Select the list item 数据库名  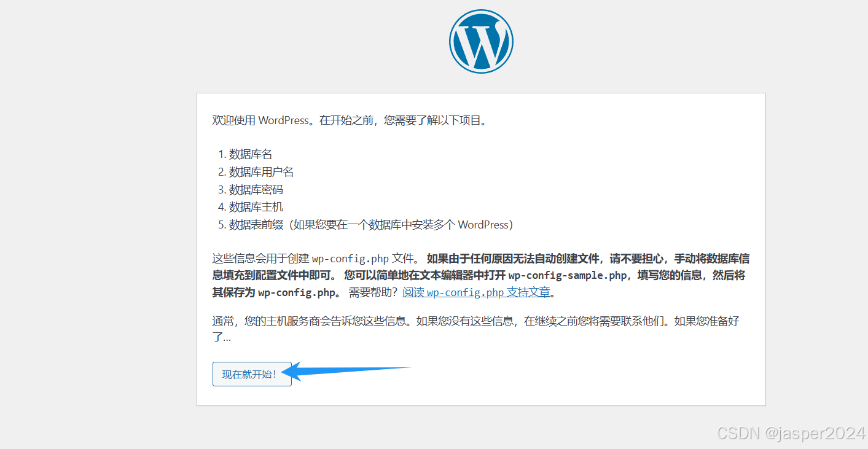point(251,154)
